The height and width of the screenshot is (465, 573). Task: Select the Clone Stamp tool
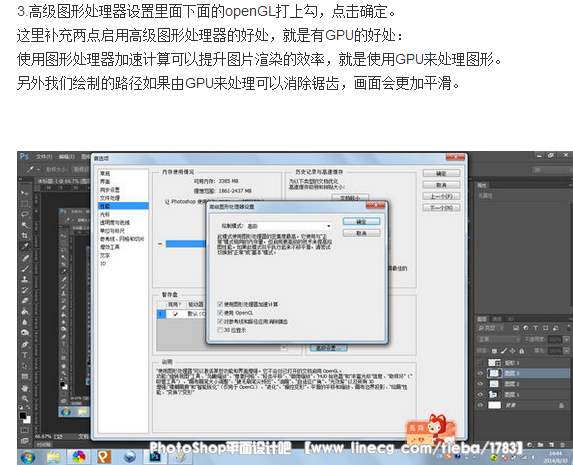click(x=24, y=279)
